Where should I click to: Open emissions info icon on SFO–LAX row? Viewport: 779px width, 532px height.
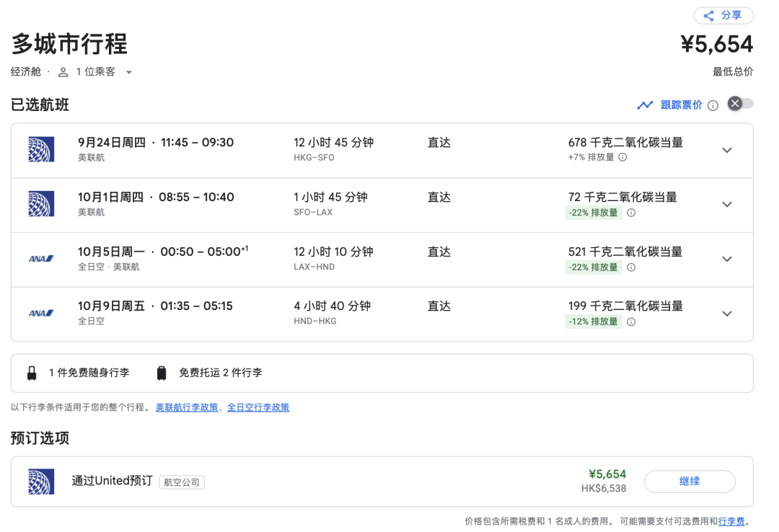click(x=631, y=213)
